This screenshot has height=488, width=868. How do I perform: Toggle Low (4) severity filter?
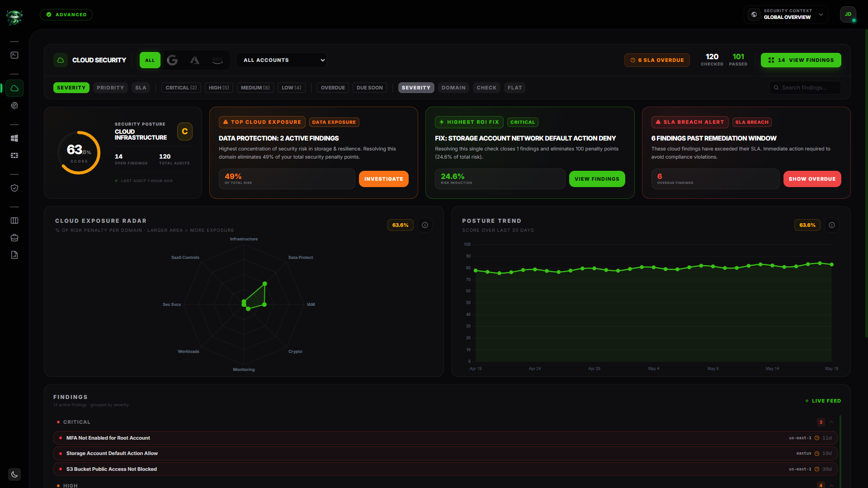point(292,88)
